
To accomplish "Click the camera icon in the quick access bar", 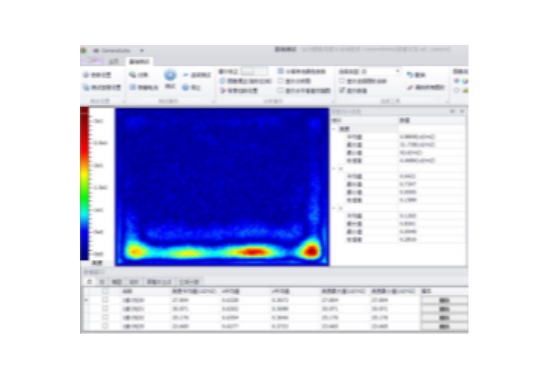I will tap(96, 50).
